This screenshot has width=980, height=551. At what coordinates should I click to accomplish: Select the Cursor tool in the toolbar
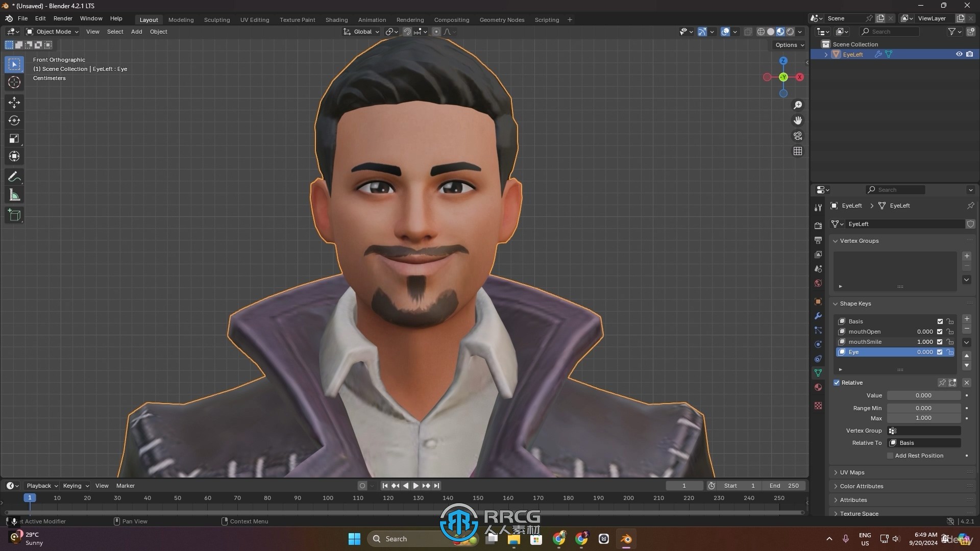click(14, 82)
